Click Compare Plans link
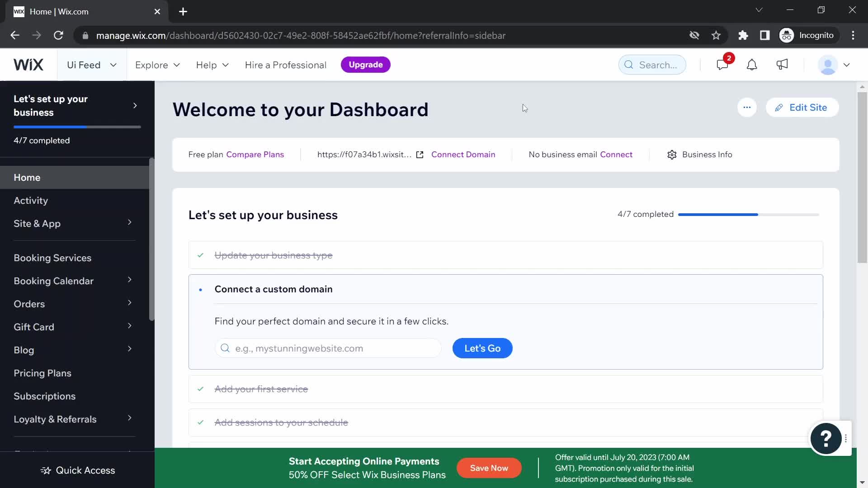 click(255, 155)
